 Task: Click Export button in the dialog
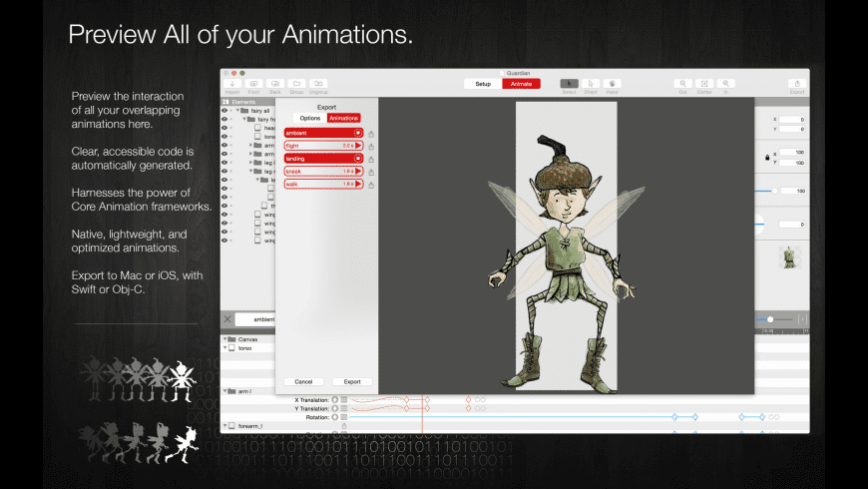point(352,381)
